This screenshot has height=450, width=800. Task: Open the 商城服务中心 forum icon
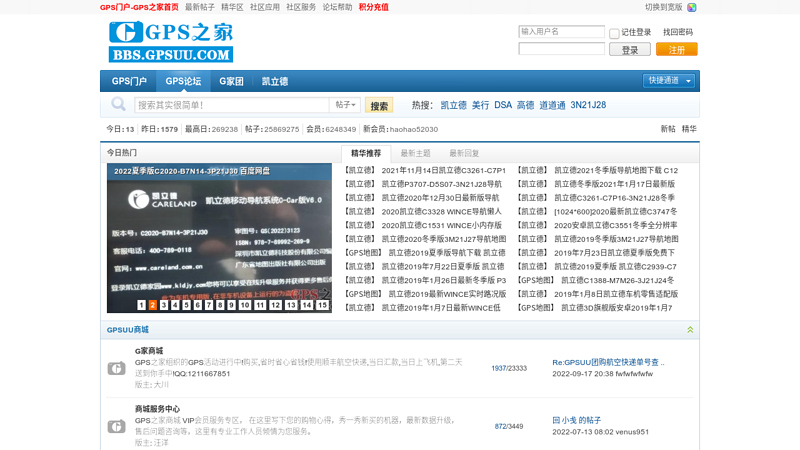pos(116,426)
